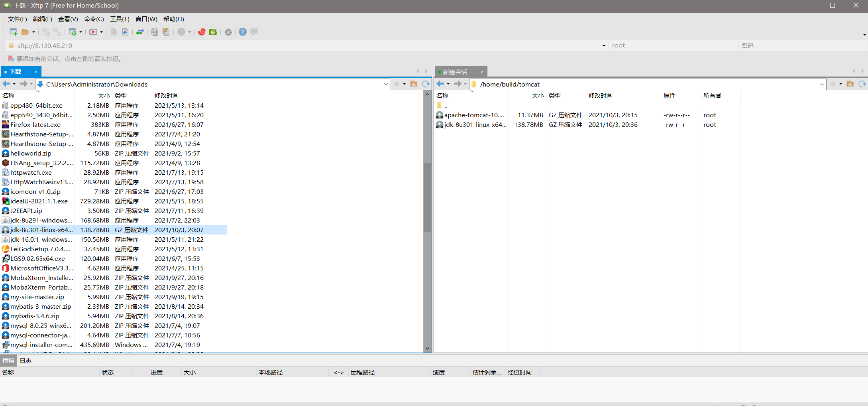Open the New Session toolbar icon
This screenshot has width=868, height=406.
14,32
